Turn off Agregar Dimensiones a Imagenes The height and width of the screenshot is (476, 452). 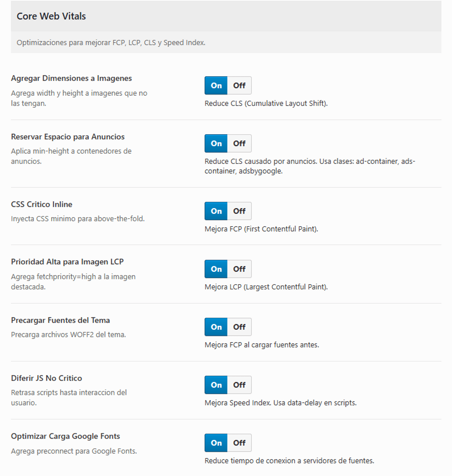(239, 86)
